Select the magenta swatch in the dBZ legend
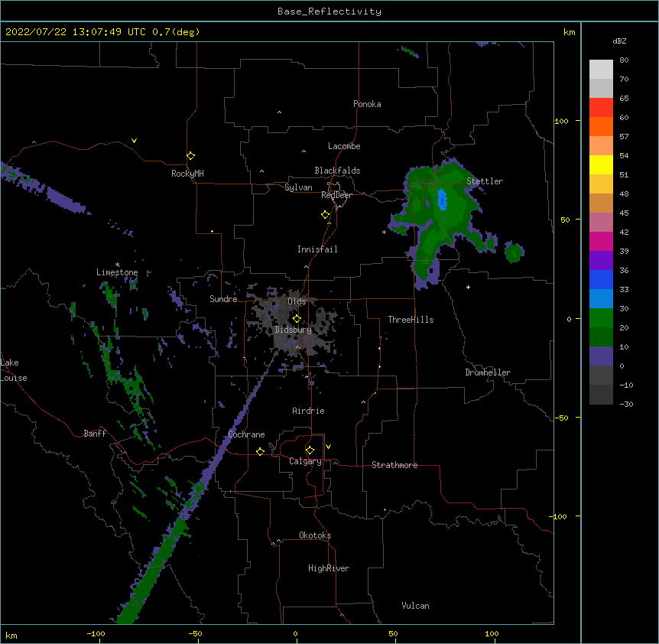The width and height of the screenshot is (659, 644). click(601, 241)
